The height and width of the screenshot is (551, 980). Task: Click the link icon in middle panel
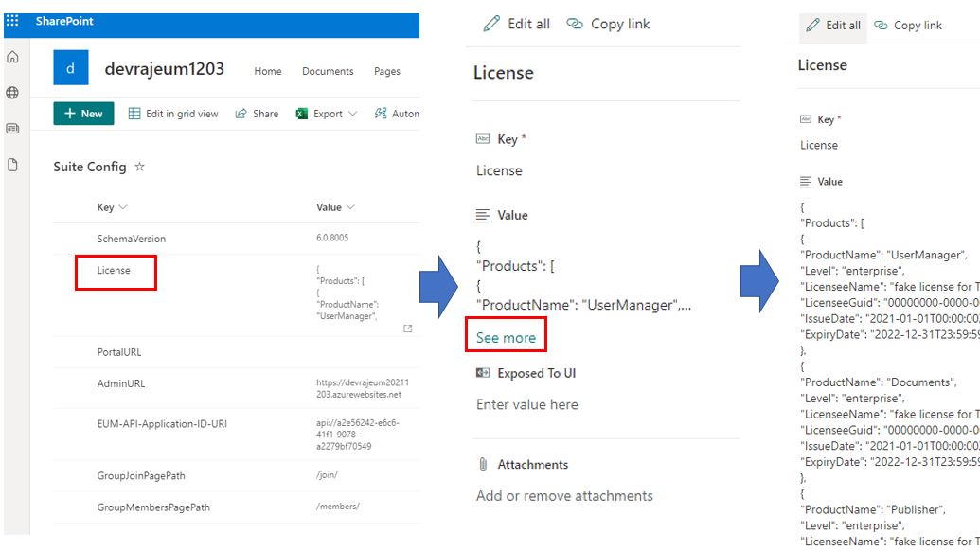click(x=575, y=24)
